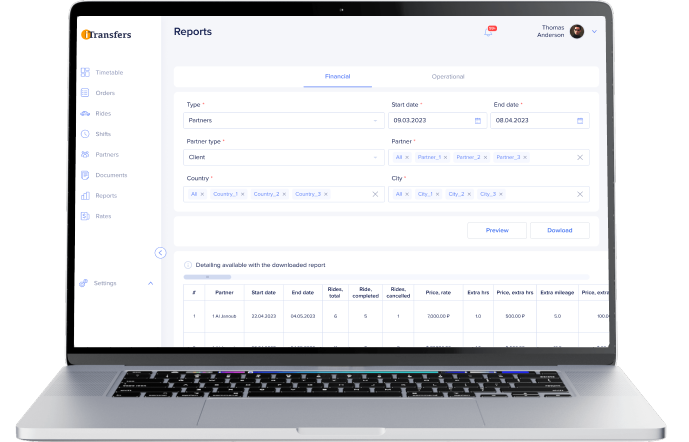The width and height of the screenshot is (689, 442).
Task: Collapse the Settings section
Action: [x=150, y=283]
